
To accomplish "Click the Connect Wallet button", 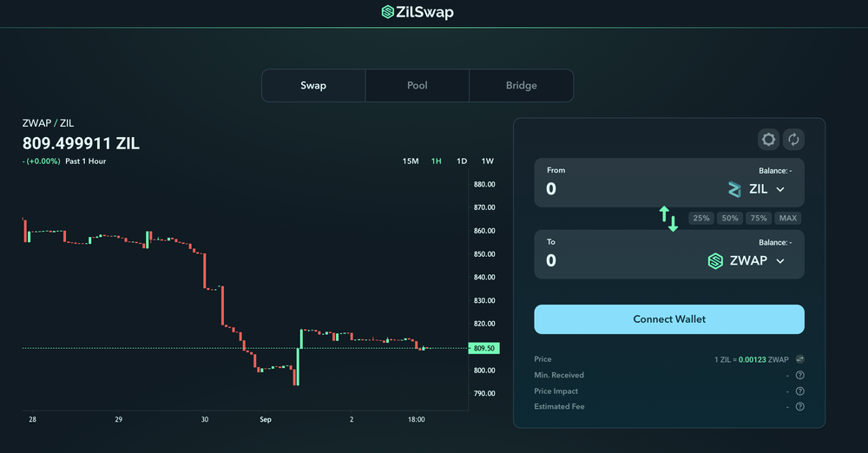I will (x=669, y=319).
